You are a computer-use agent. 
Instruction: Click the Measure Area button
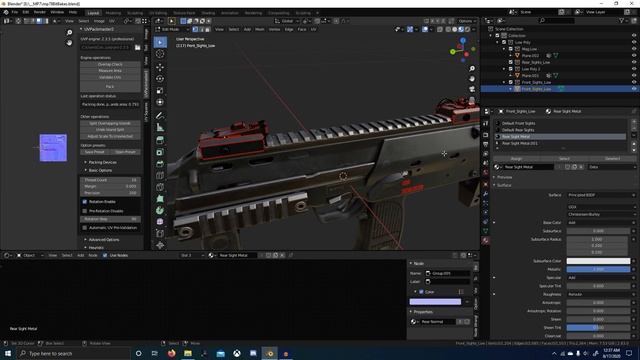[x=110, y=71]
